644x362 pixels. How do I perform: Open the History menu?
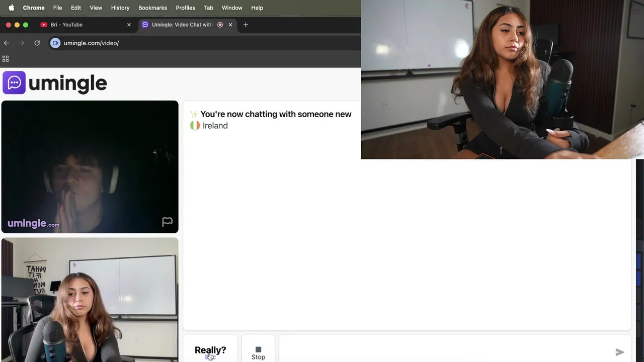[120, 8]
